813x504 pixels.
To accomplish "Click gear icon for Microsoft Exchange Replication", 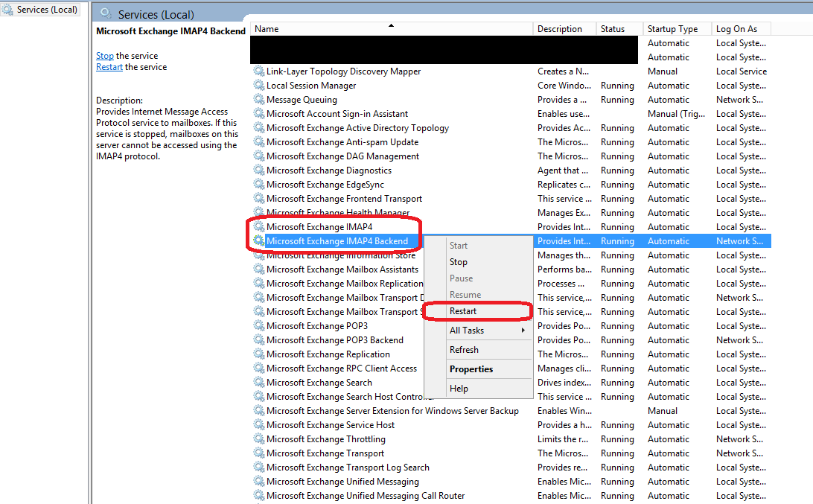I will (x=259, y=354).
